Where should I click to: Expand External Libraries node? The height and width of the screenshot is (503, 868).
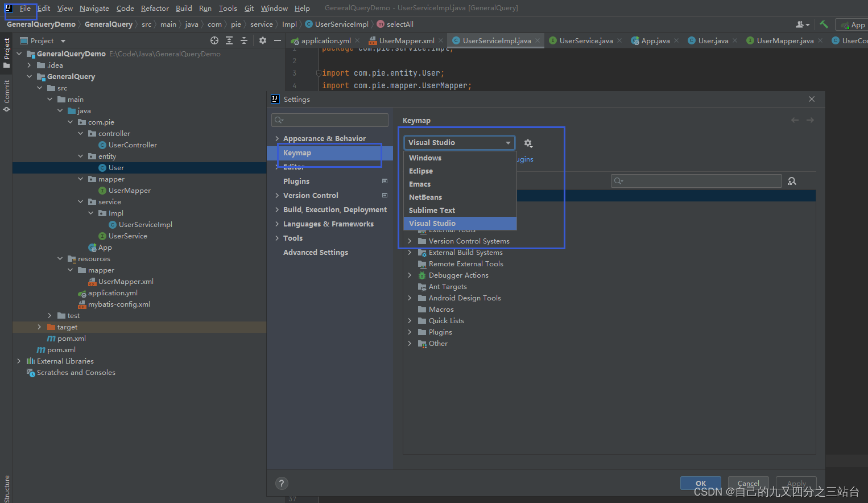click(x=19, y=361)
